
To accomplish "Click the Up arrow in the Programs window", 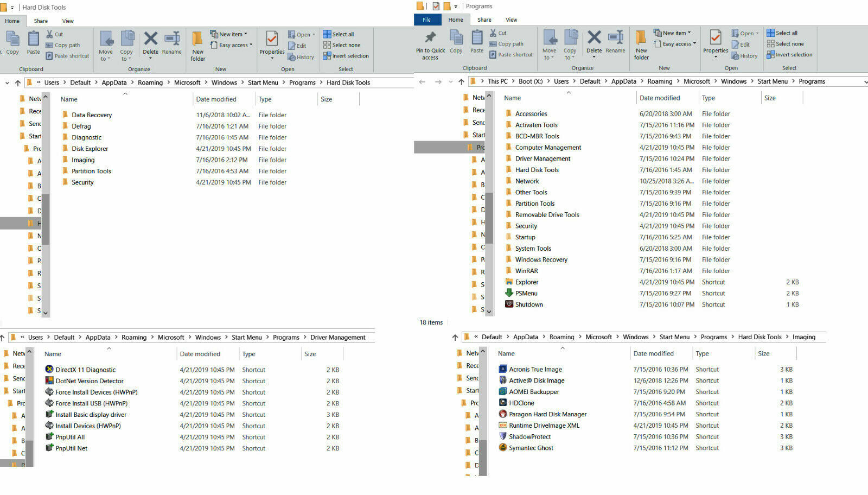I will (x=461, y=82).
